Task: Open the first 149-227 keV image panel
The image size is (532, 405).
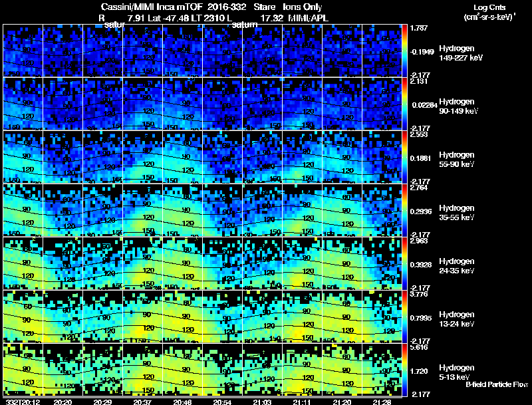Action: (x=23, y=51)
